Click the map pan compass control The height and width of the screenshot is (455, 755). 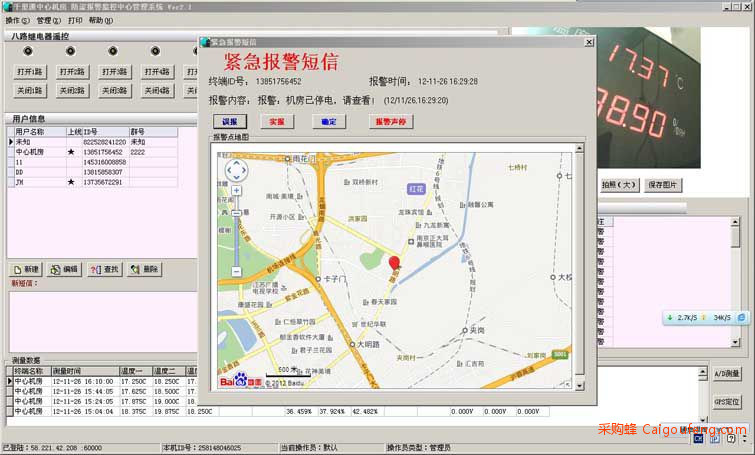coord(236,170)
